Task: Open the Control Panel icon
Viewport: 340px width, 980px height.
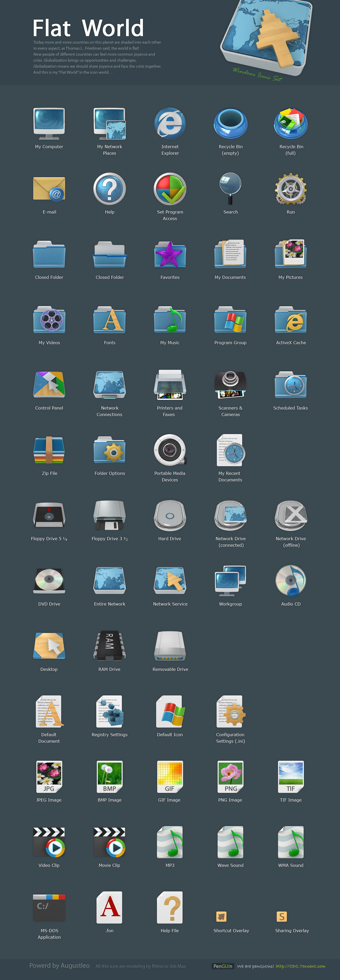Action: 49,385
